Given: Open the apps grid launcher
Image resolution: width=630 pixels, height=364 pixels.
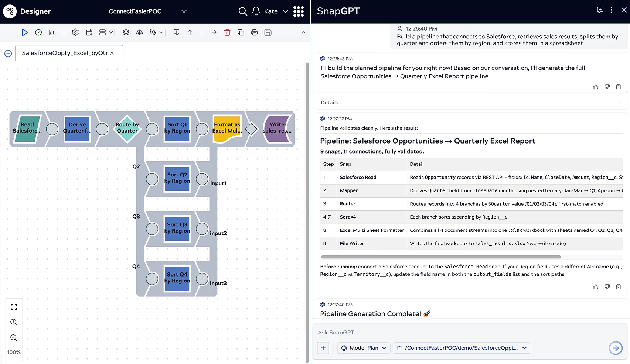Looking at the screenshot, I should pos(299,11).
